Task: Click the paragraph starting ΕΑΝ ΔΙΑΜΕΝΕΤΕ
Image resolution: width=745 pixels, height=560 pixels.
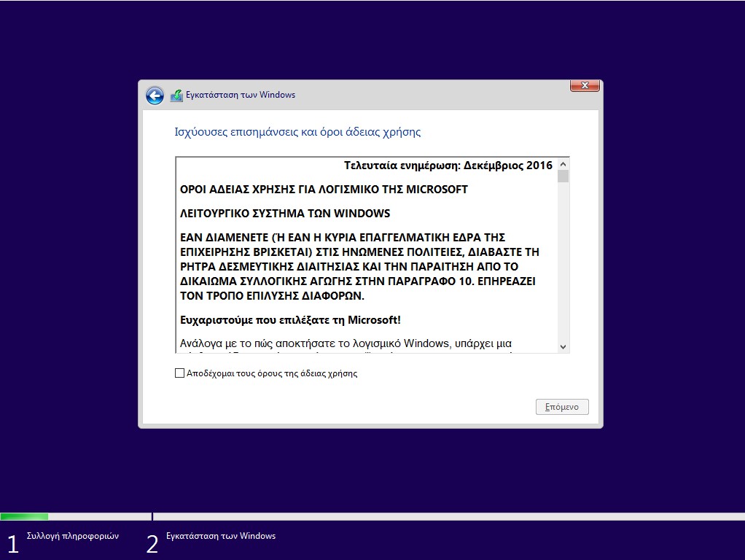Action: tap(359, 267)
